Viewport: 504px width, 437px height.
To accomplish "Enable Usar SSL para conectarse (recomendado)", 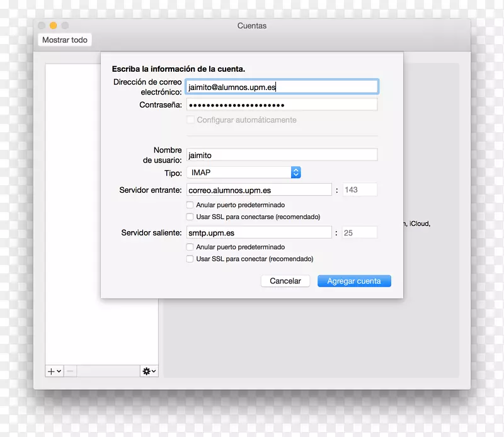I will [190, 217].
